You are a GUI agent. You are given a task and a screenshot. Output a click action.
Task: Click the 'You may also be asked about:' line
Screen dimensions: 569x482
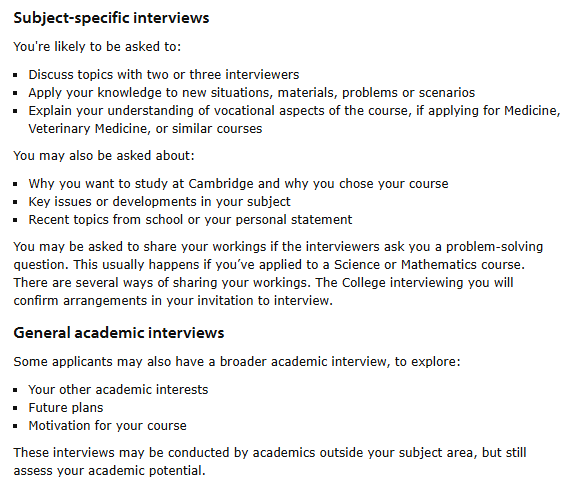pyautogui.click(x=104, y=156)
